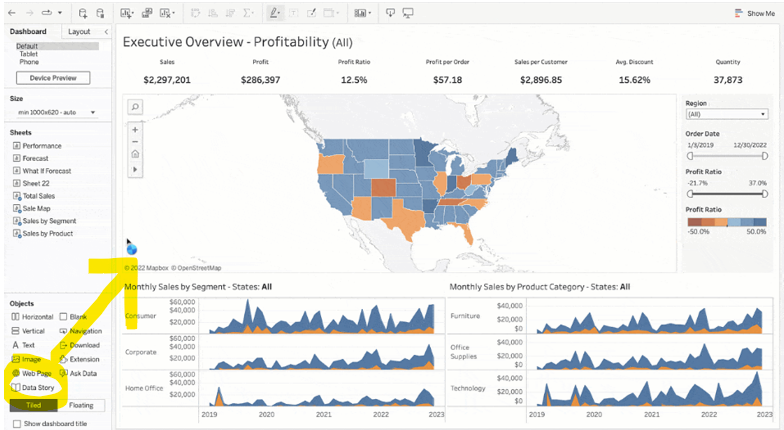The image size is (784, 430).
Task: Click the Profit Ratio slider left handle
Action: click(690, 194)
